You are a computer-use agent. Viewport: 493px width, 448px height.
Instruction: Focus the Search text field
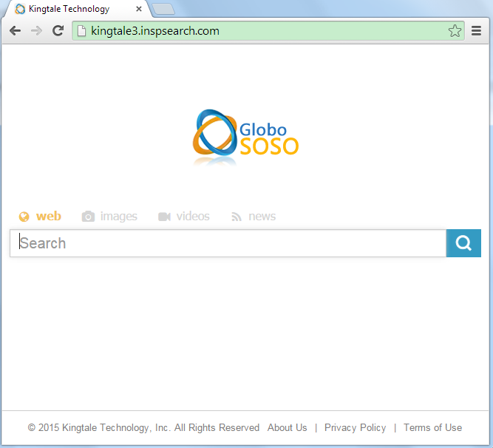[228, 243]
